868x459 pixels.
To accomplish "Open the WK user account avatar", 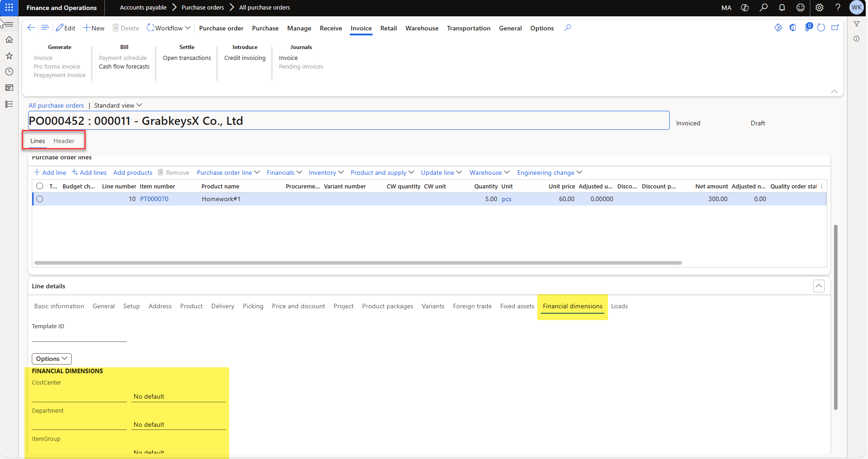I will point(857,8).
